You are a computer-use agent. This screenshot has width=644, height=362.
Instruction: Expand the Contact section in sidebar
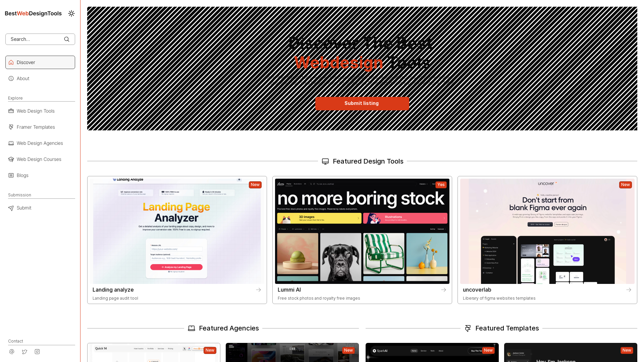point(15,340)
